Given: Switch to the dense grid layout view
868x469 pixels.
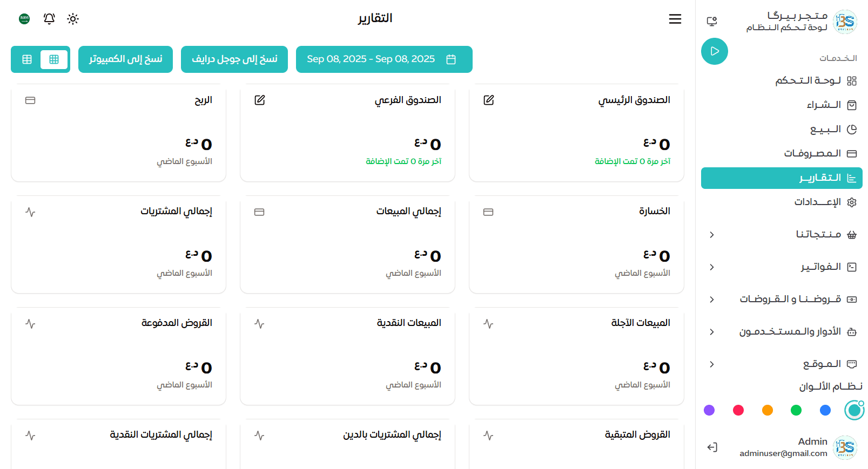Looking at the screenshot, I should click(54, 59).
